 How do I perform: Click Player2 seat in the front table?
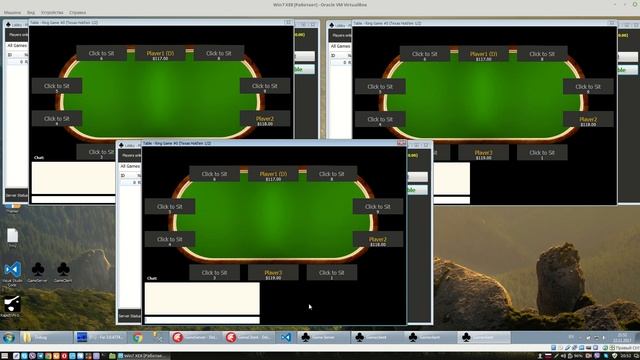[378, 240]
